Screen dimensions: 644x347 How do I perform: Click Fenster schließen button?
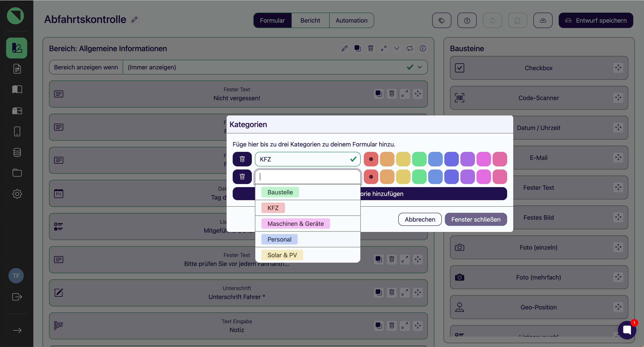tap(476, 219)
